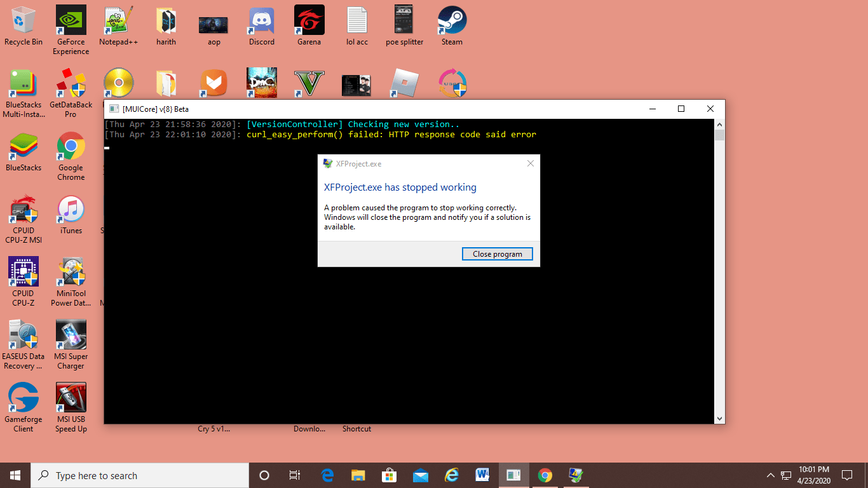Switch to the MUICore console taskbar button
Screen dimensions: 868x488
tap(513, 475)
